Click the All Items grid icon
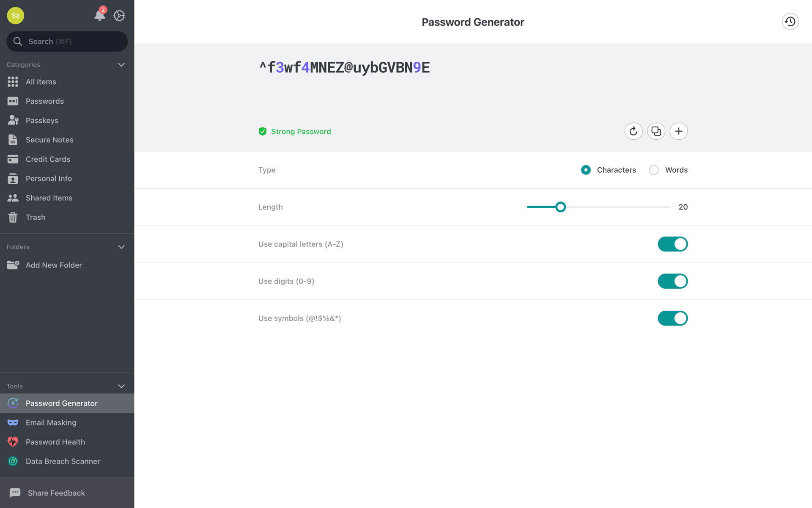812x508 pixels. [13, 82]
